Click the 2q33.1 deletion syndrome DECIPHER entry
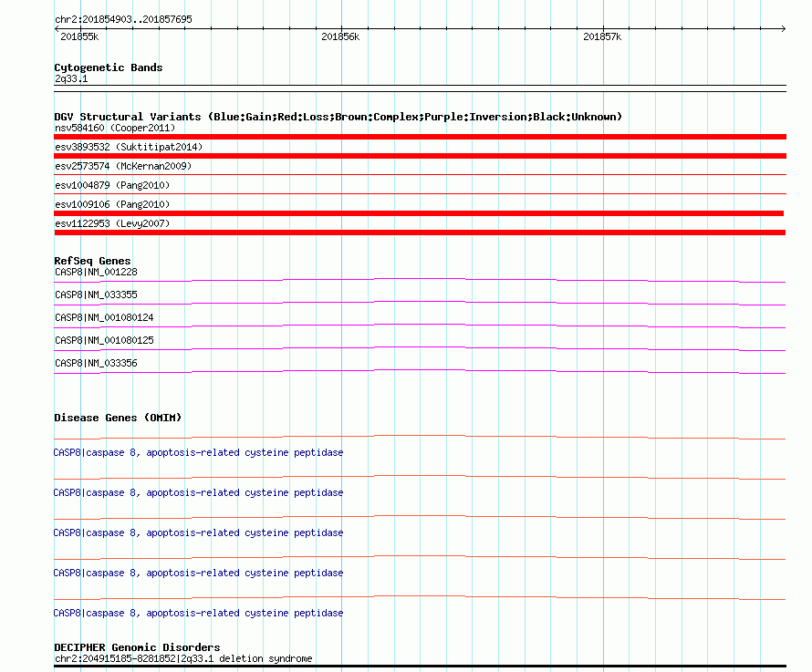Viewport: 812px width, 672px height. 182,658
